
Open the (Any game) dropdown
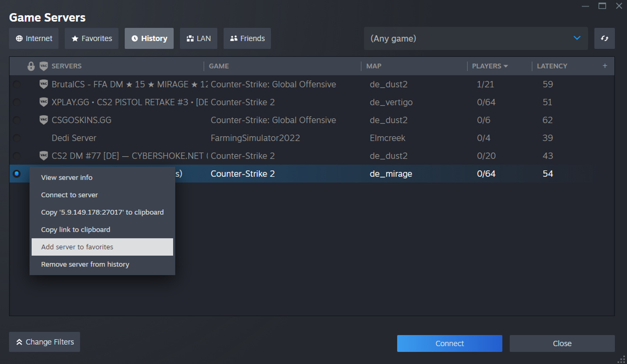coord(476,38)
